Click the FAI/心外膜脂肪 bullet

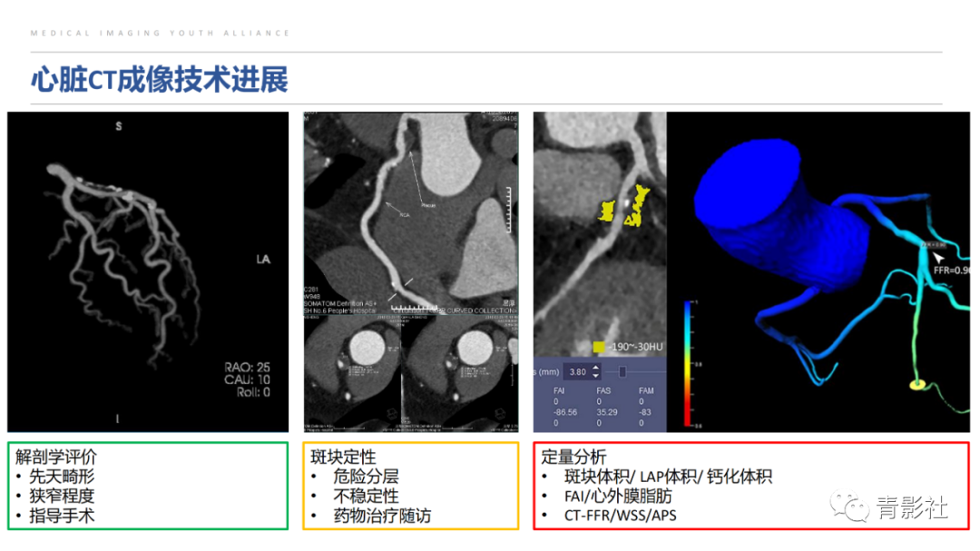618,496
